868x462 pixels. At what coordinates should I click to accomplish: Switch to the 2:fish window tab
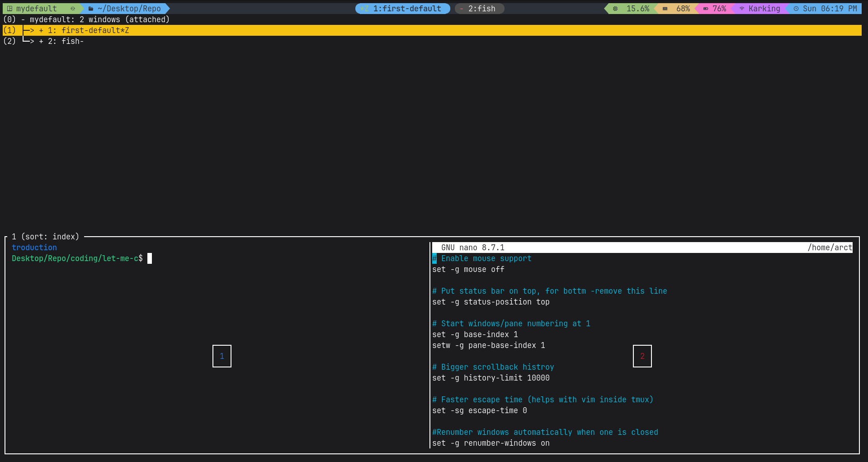(480, 9)
